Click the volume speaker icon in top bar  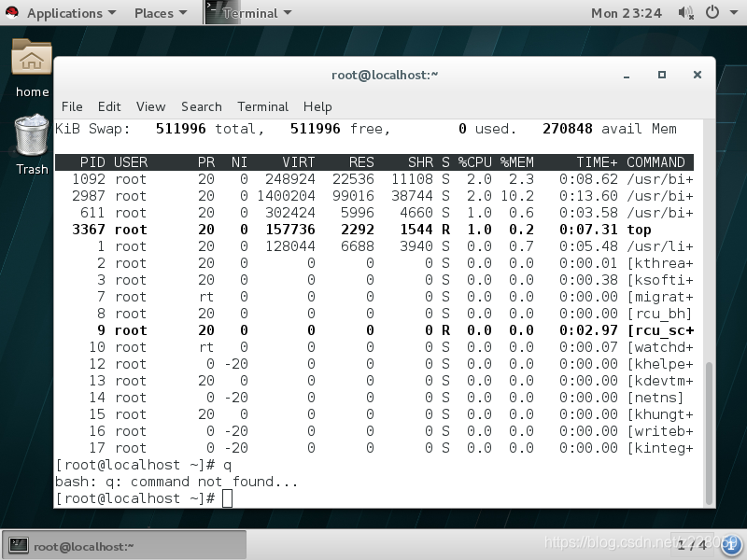pos(685,13)
